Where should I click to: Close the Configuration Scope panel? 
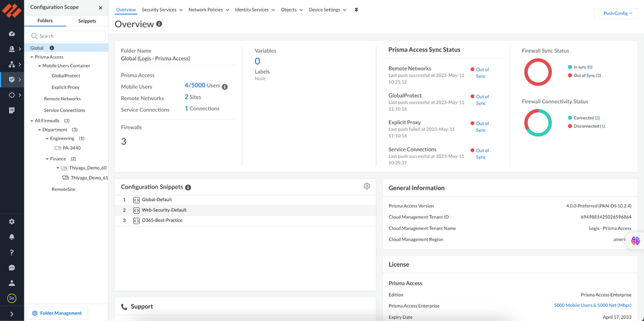(101, 8)
